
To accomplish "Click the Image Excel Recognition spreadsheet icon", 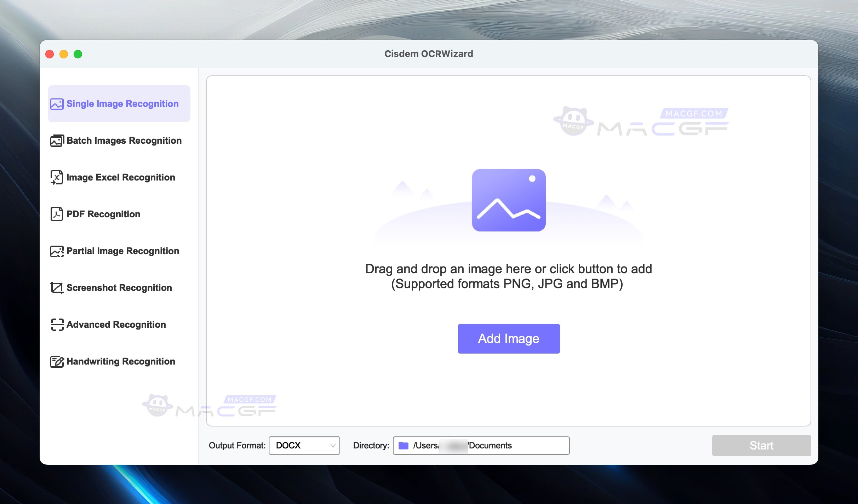I will (57, 177).
